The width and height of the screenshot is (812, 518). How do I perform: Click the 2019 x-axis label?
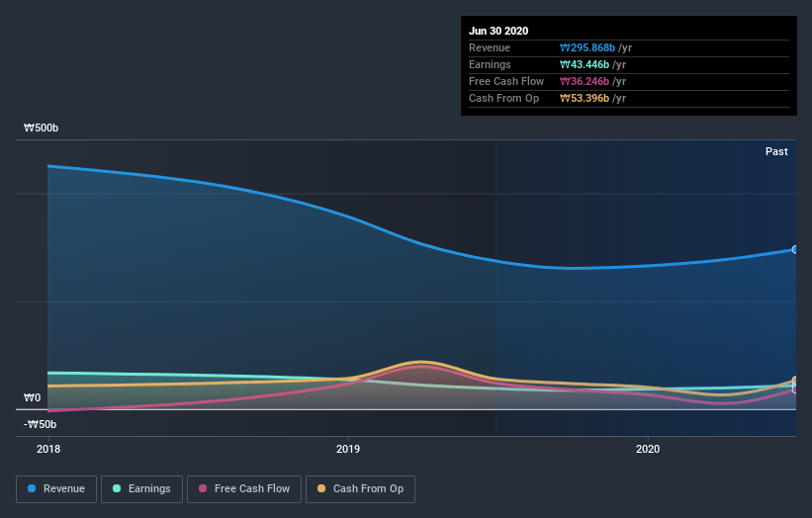(348, 449)
